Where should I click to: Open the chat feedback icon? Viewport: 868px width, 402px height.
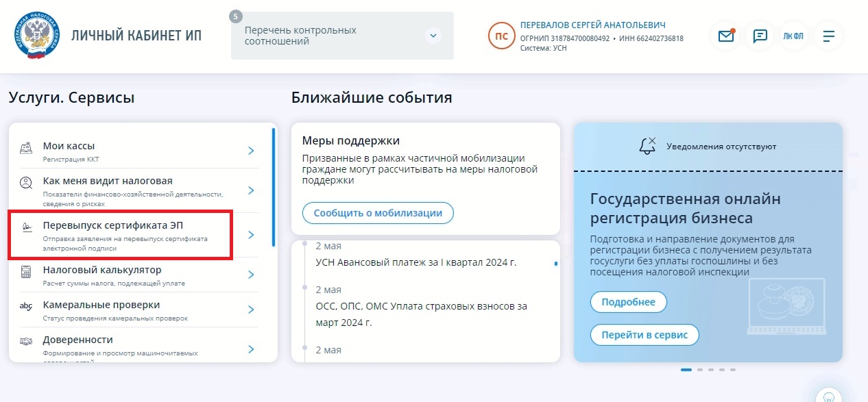pyautogui.click(x=760, y=36)
